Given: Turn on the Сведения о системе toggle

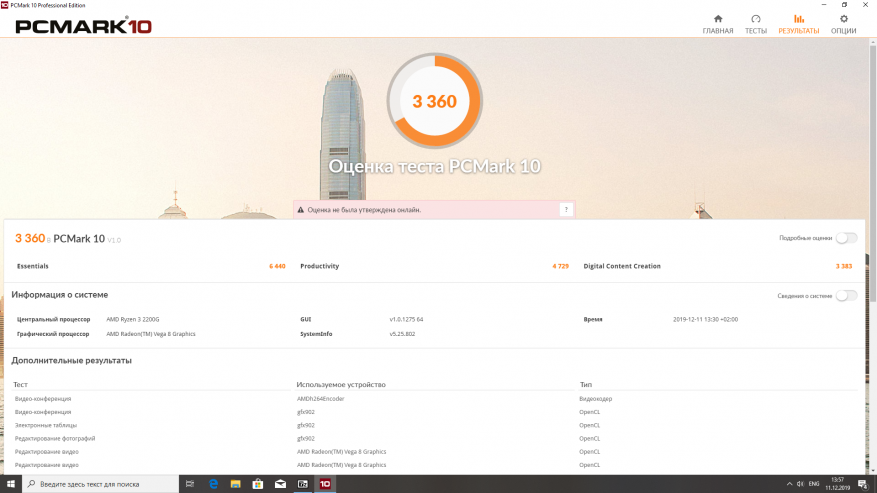Looking at the screenshot, I should [x=846, y=295].
